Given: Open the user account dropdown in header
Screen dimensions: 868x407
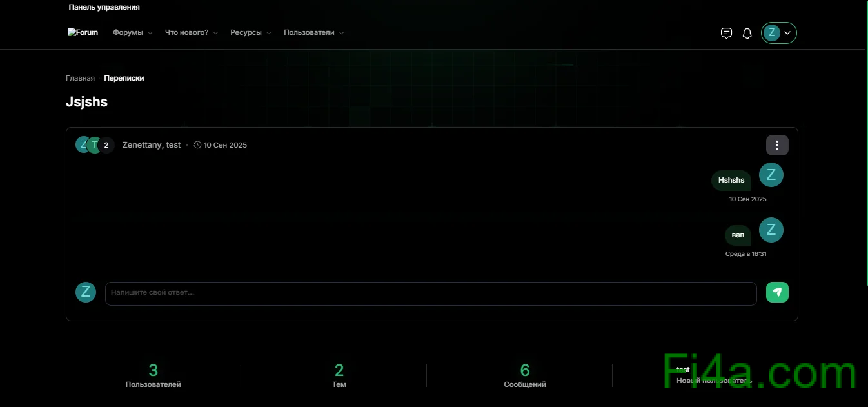Looking at the screenshot, I should point(779,33).
